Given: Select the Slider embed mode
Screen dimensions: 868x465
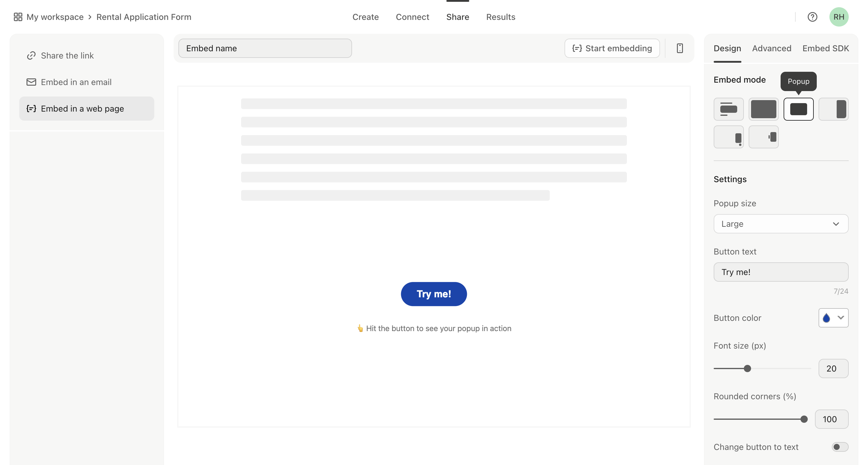Looking at the screenshot, I should pos(834,109).
